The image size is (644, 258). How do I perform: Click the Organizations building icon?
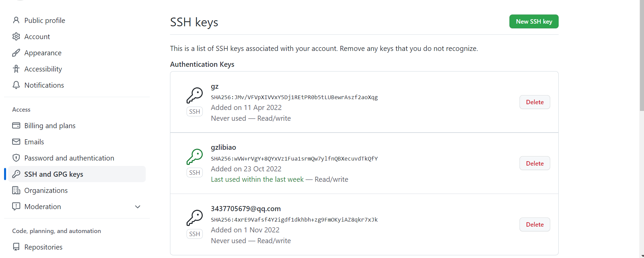[x=16, y=191]
